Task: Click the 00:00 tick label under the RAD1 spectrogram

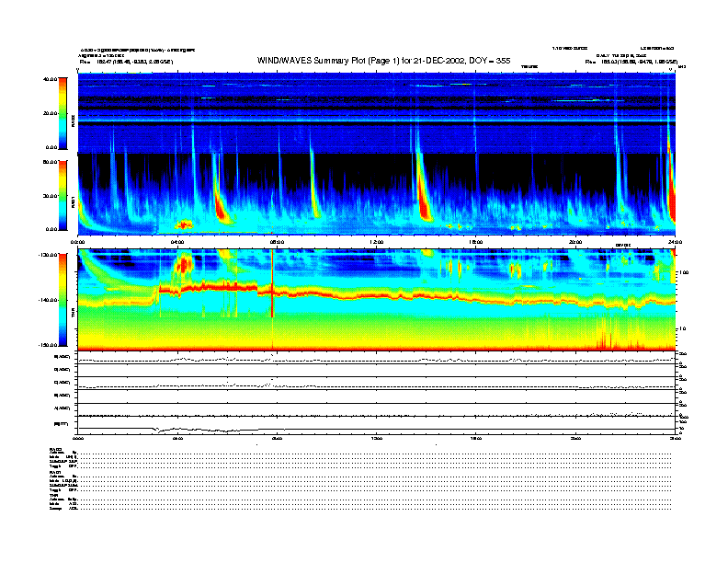Action: pyautogui.click(x=77, y=242)
